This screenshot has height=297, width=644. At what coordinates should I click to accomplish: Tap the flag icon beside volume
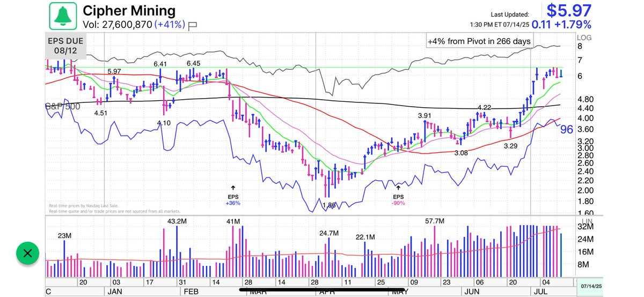[x=193, y=25]
